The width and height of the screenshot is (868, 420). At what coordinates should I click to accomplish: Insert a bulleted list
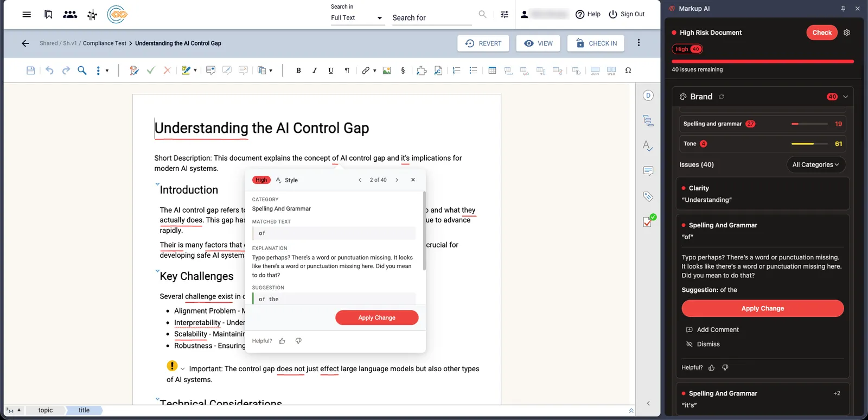point(473,71)
